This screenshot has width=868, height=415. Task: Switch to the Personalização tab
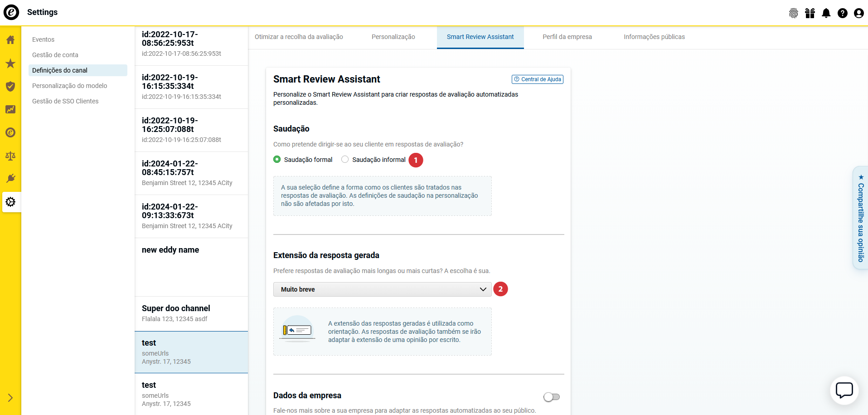coord(393,37)
